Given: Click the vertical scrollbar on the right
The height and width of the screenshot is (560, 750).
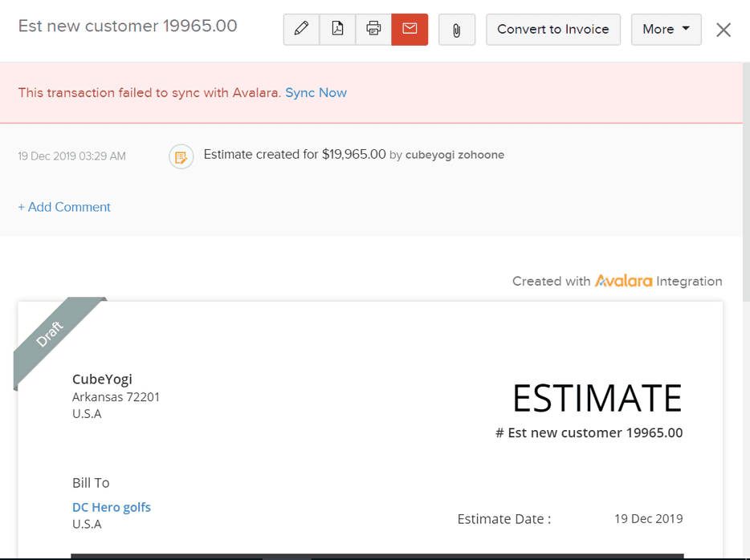Looking at the screenshot, I should tap(746, 181).
